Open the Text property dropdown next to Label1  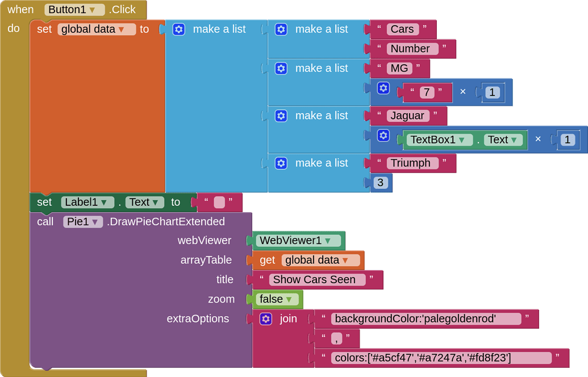[144, 202]
